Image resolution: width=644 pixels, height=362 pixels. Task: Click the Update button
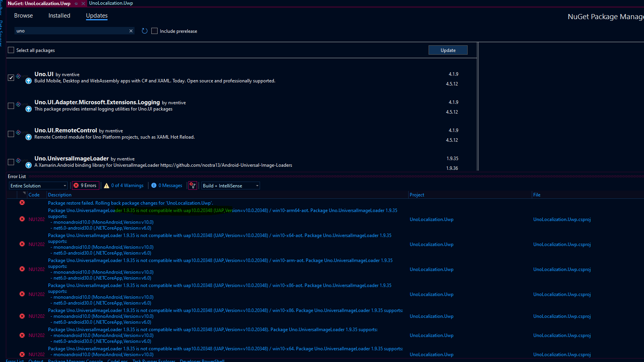tap(448, 50)
